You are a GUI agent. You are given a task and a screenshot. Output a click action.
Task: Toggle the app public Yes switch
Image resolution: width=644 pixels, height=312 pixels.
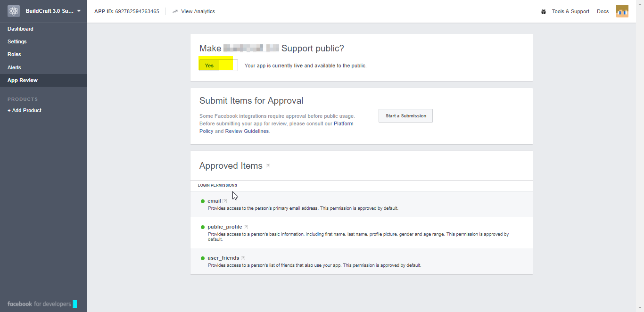(218, 66)
